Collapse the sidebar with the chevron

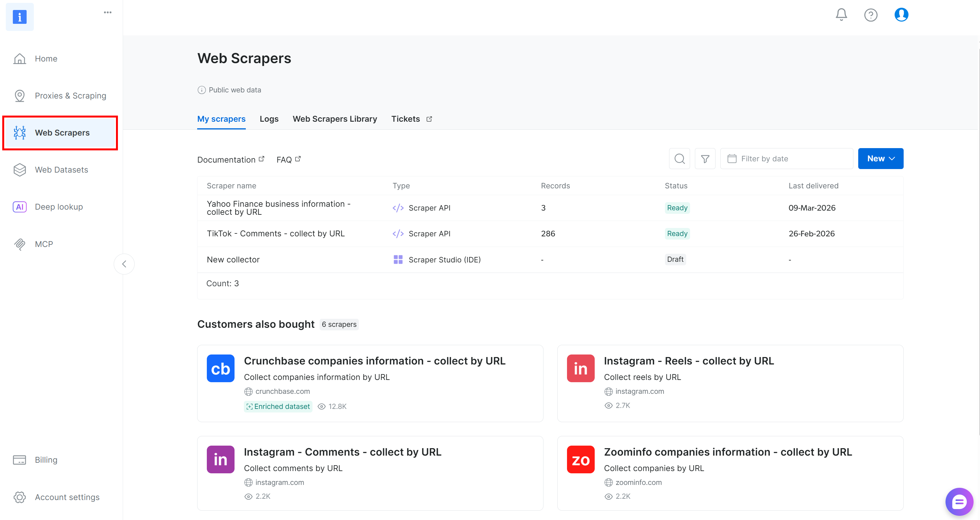124,264
